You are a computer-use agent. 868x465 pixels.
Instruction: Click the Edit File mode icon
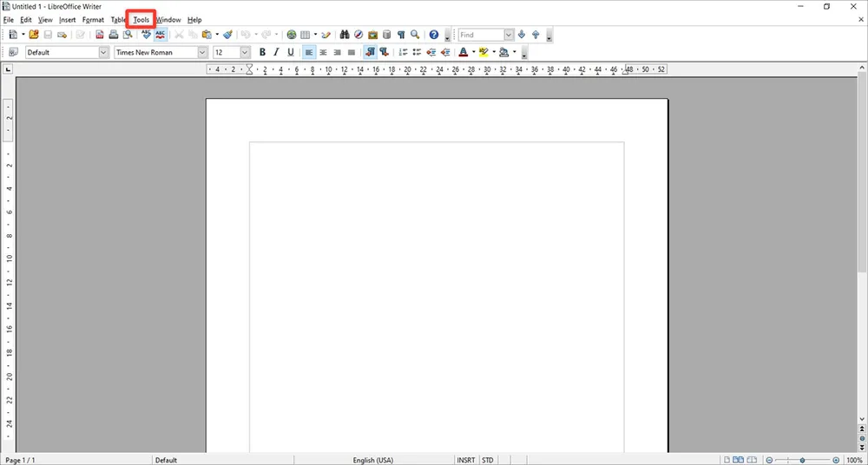point(81,35)
